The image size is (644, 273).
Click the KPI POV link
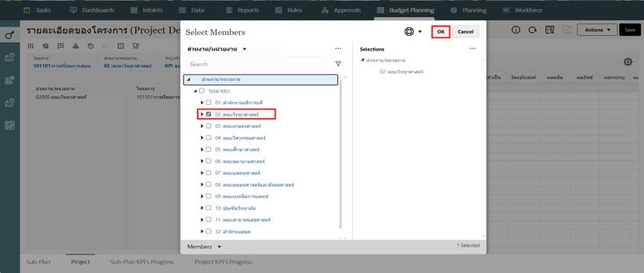pyautogui.click(x=172, y=65)
